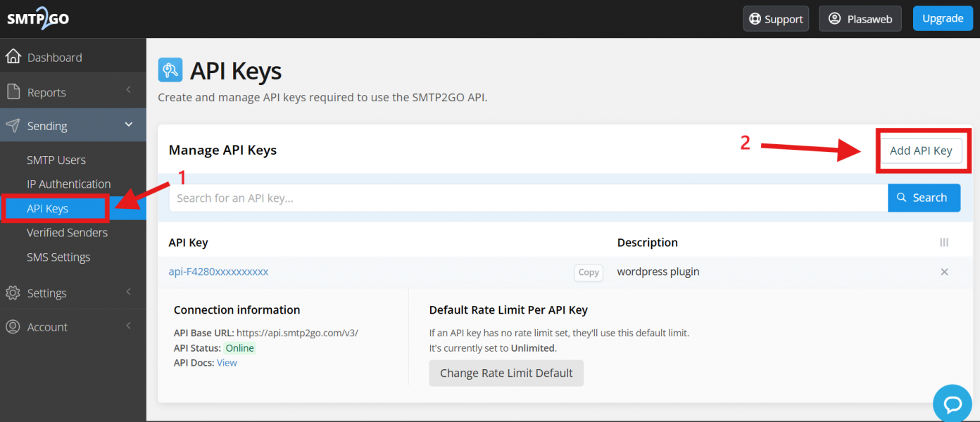Click the Sending paper plane icon
Screen dimensions: 980x422
point(13,126)
